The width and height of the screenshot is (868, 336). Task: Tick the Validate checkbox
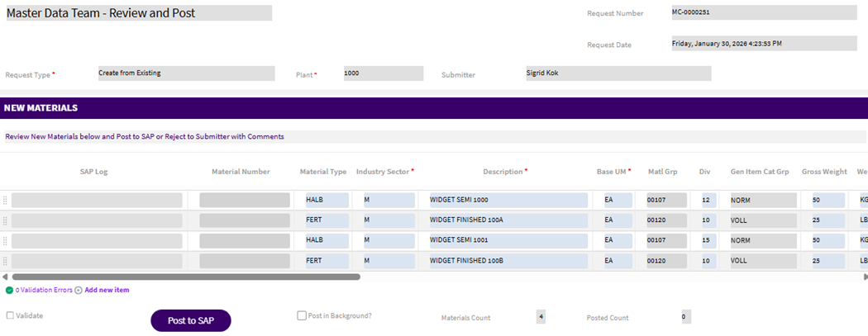(10, 315)
